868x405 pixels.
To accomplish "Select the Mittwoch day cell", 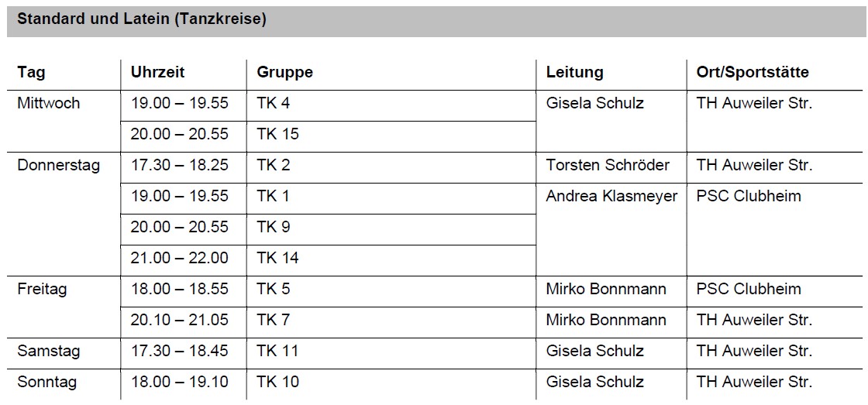I will point(48,103).
